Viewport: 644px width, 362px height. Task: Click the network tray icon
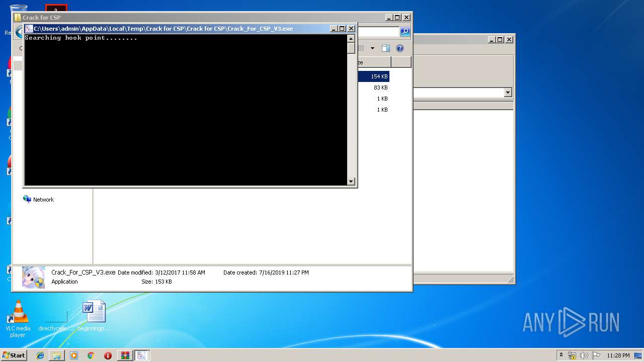[572, 355]
